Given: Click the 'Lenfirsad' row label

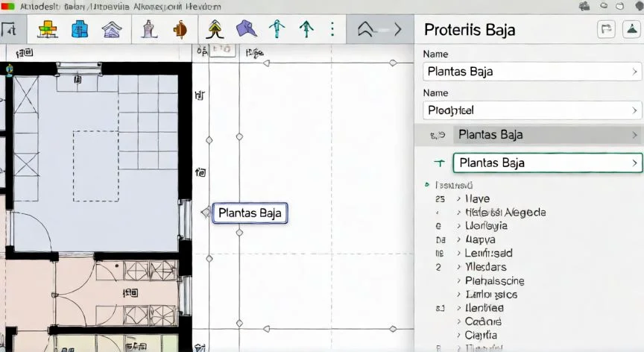Looking at the screenshot, I should [488, 253].
